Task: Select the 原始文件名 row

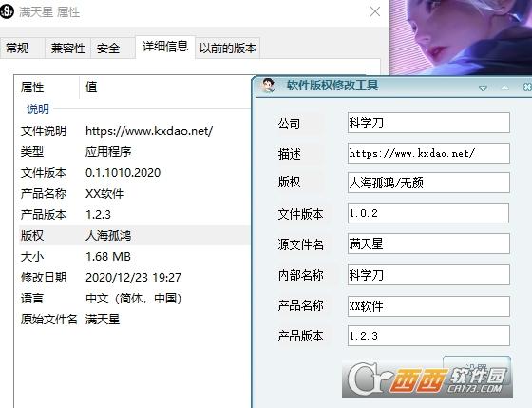Action: (x=134, y=320)
